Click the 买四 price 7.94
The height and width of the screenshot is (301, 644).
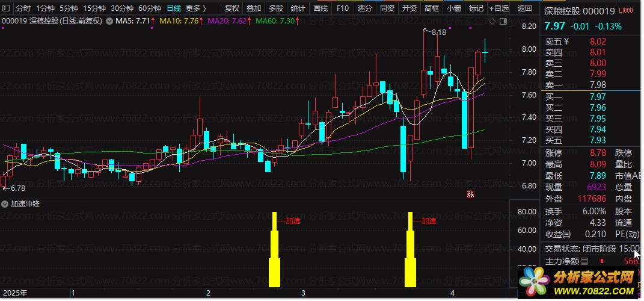(x=598, y=129)
